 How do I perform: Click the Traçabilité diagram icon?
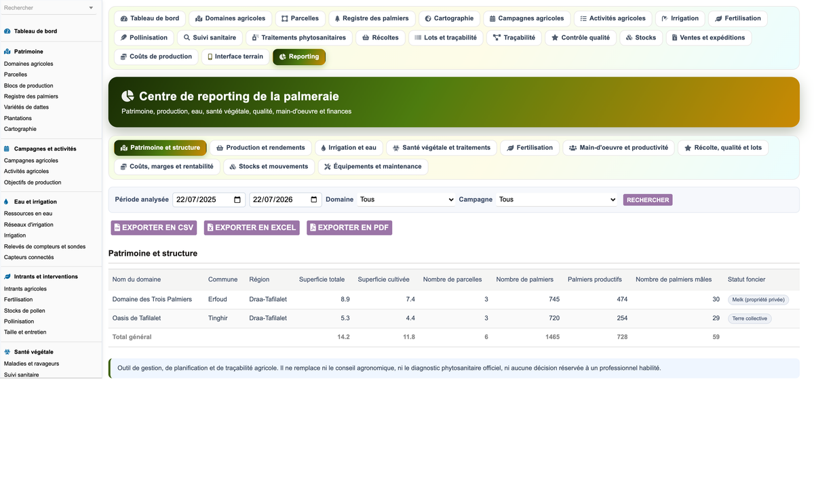[x=497, y=37]
